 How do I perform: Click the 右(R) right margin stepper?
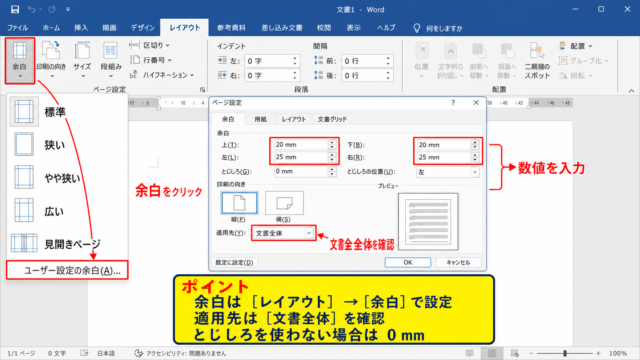click(474, 157)
